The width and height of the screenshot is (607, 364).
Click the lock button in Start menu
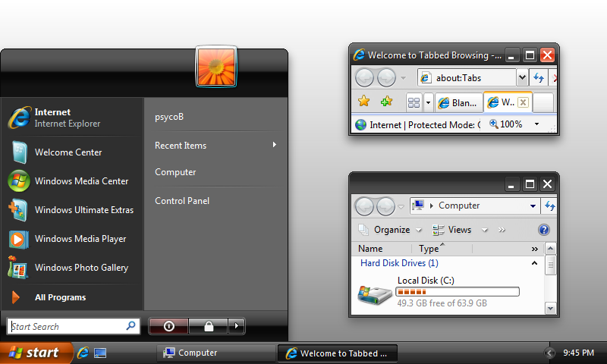[x=208, y=326]
